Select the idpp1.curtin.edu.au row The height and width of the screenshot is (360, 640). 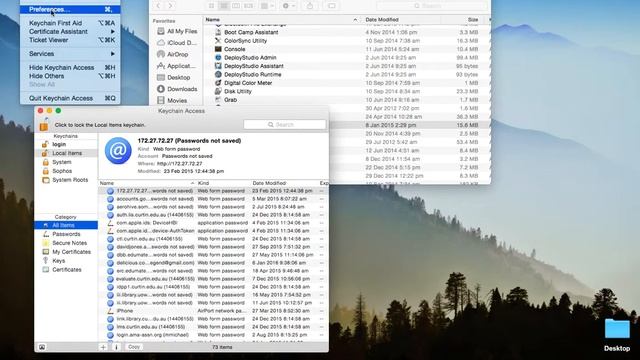click(x=213, y=287)
